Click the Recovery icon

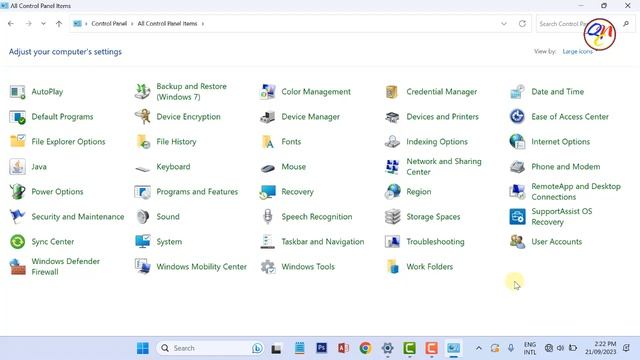[x=267, y=191]
